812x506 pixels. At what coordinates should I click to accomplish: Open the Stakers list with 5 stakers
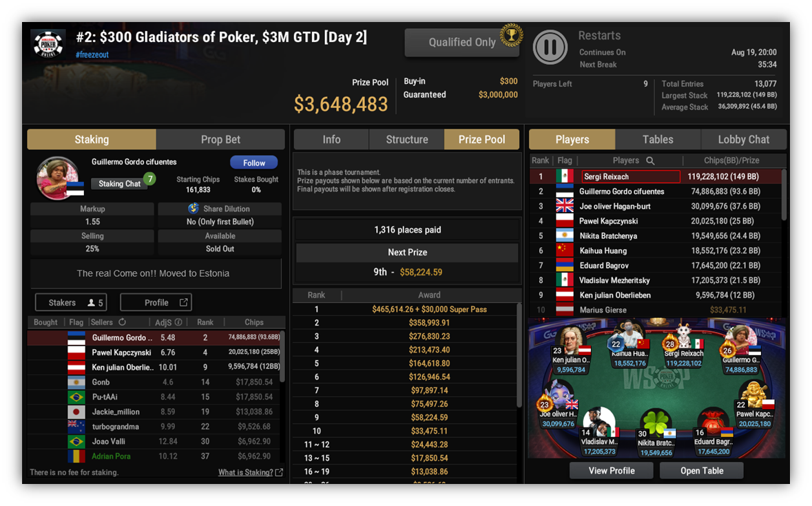point(71,302)
